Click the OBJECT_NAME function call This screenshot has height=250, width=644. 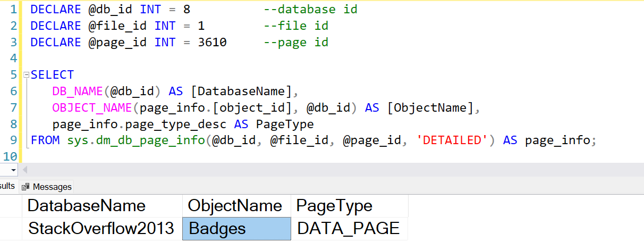click(x=205, y=109)
